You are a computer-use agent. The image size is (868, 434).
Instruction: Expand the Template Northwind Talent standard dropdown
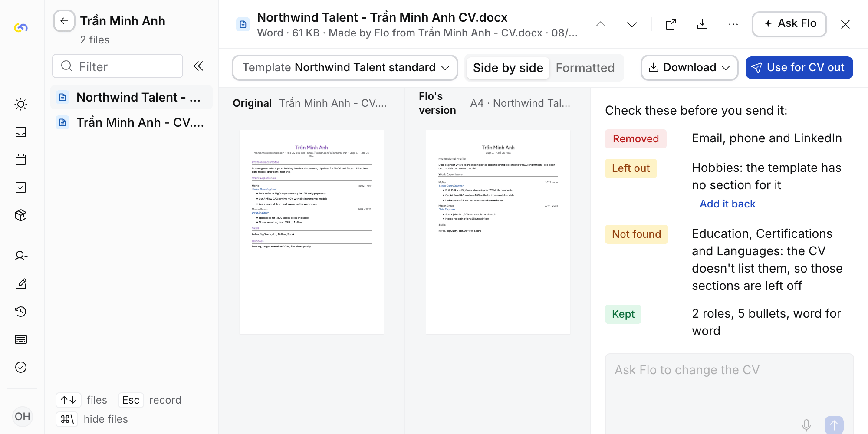click(x=345, y=68)
